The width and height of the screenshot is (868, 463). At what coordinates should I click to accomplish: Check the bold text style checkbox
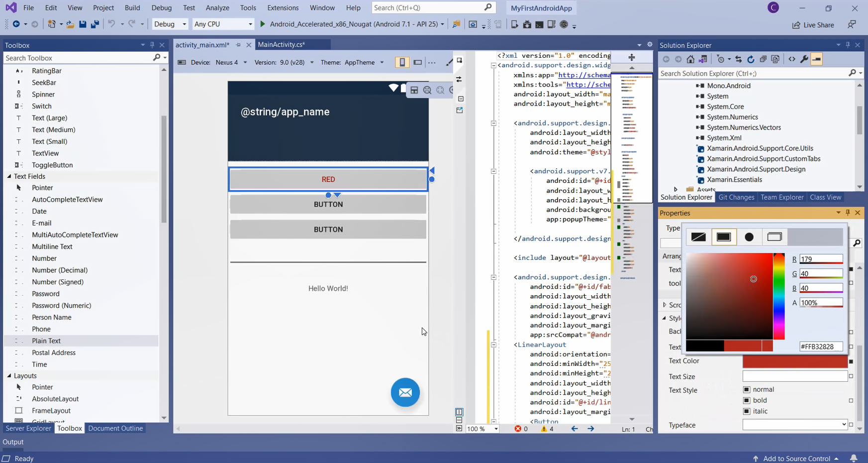coord(747,400)
